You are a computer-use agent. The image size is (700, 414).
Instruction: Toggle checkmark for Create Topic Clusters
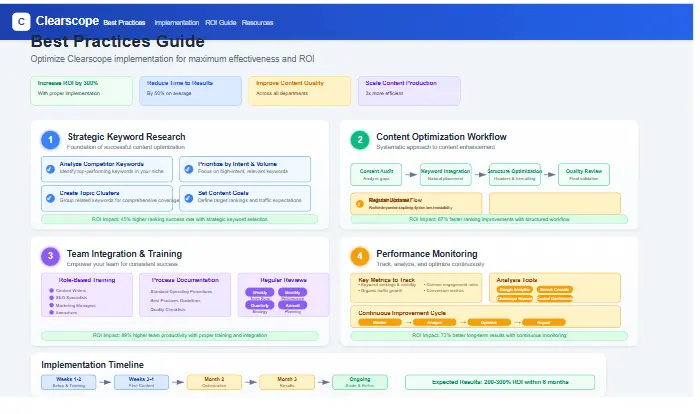coord(50,198)
